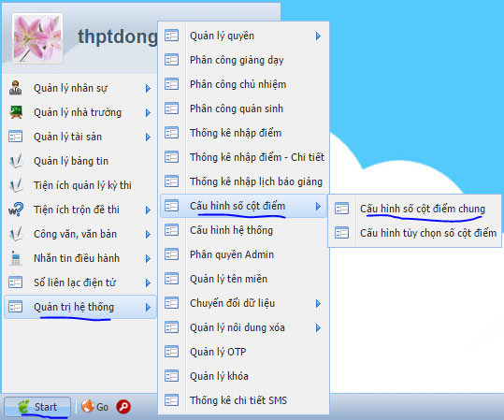Select the Cấu hình số cột điểm entry

243,206
